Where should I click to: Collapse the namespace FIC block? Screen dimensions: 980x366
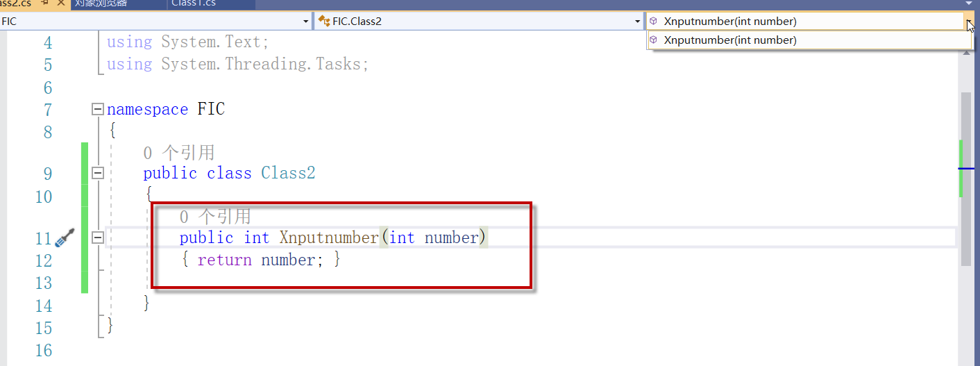tap(98, 110)
